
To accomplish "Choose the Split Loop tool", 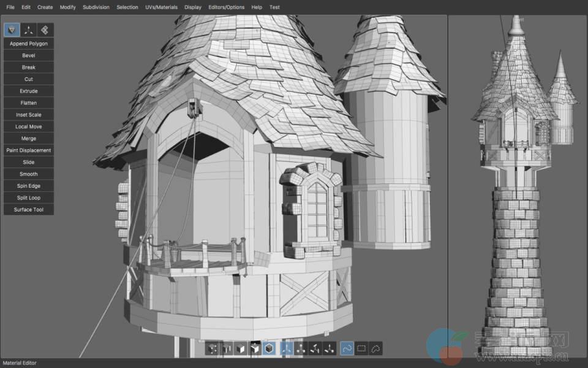I will pos(29,197).
